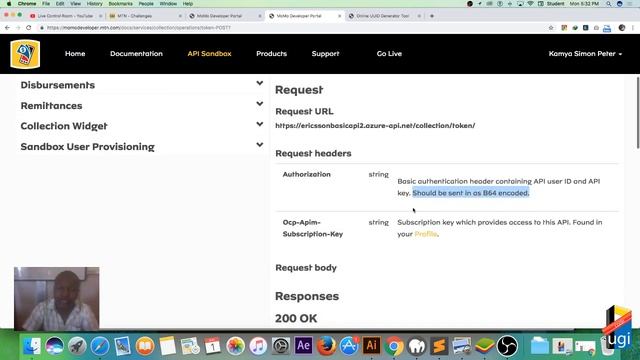Bookmark this page with star icon
The height and width of the screenshot is (360, 640).
(551, 28)
